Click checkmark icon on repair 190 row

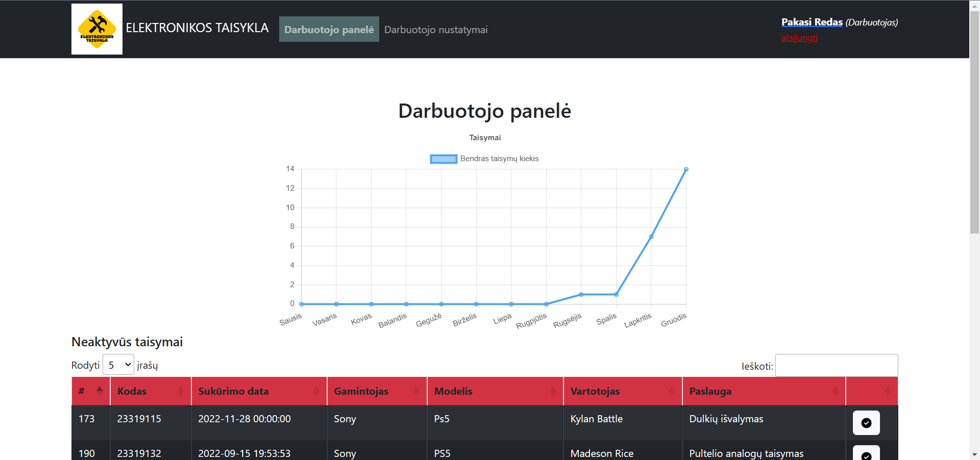(x=866, y=454)
